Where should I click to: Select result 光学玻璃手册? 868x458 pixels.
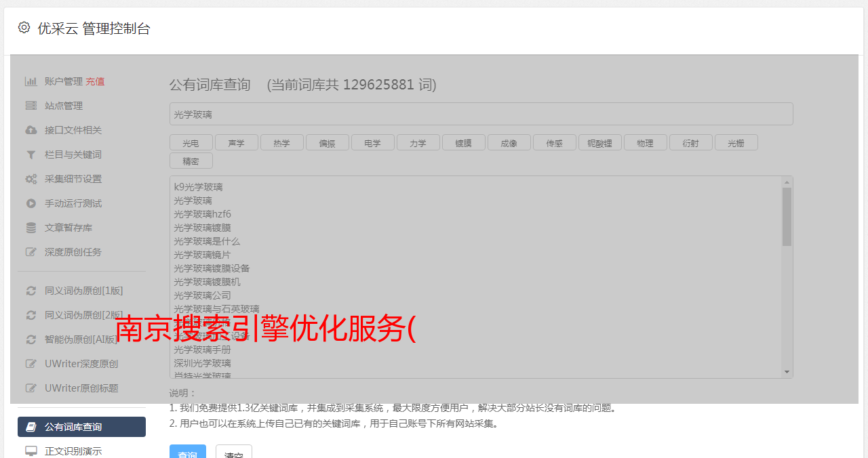coord(202,350)
